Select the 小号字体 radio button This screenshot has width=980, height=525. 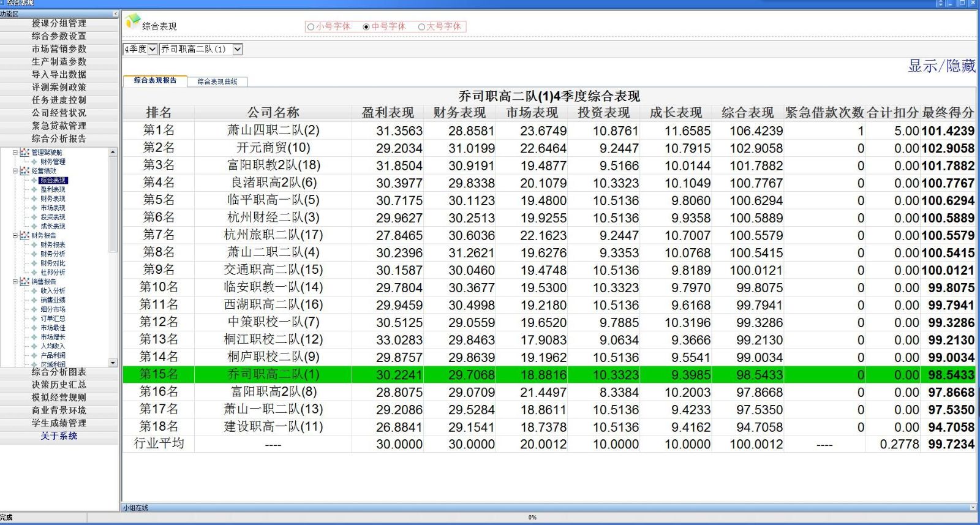311,27
